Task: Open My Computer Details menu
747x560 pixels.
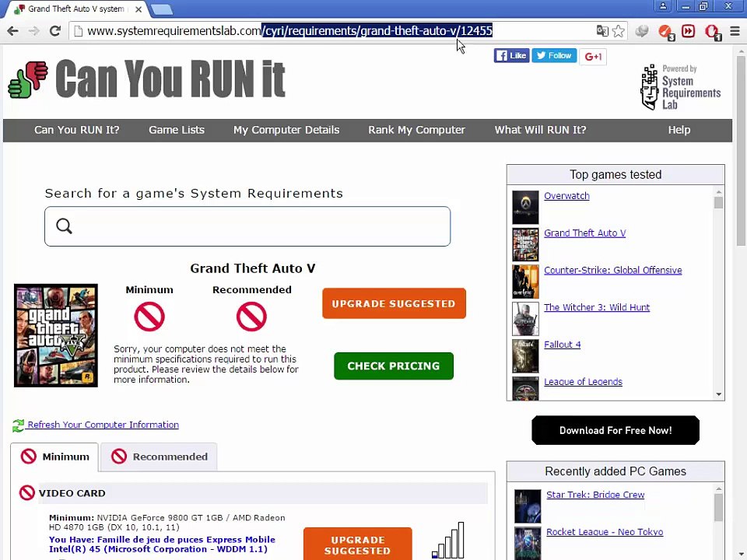Action: 286,130
